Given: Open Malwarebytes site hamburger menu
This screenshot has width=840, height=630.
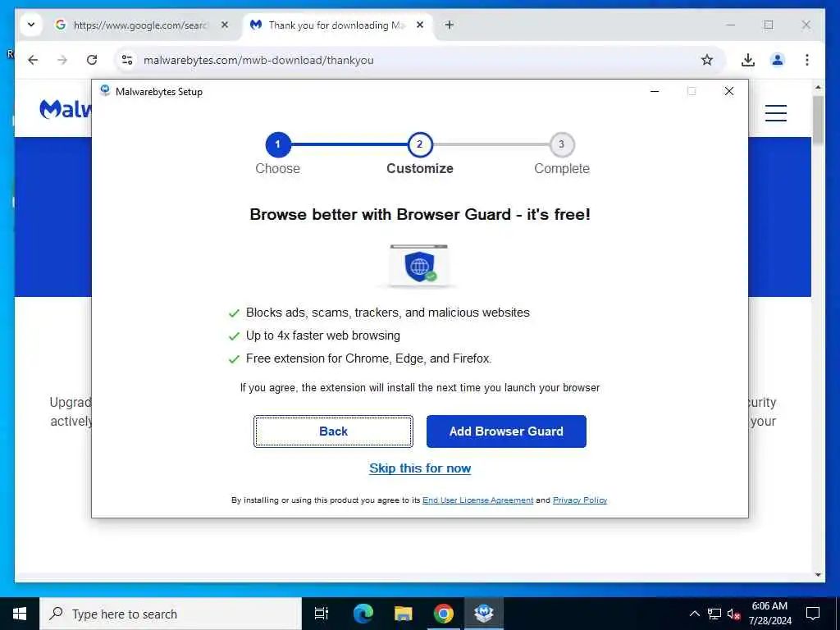Looking at the screenshot, I should [776, 113].
